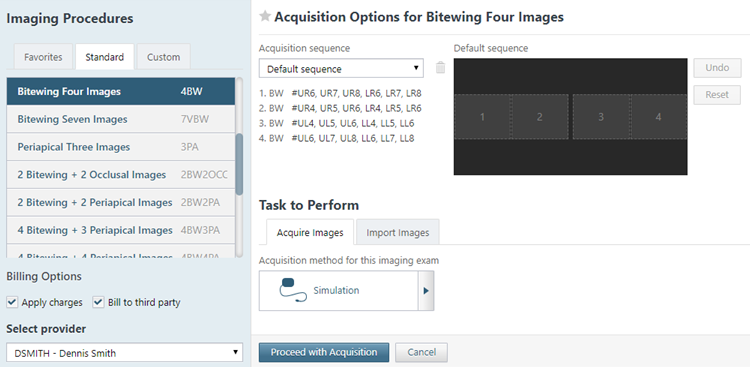Screen dimensions: 750x367
Task: Click the Cancel button
Action: (x=421, y=352)
